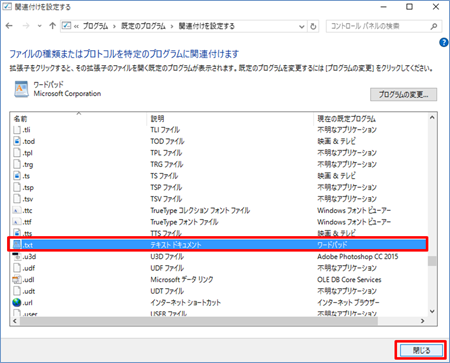The width and height of the screenshot is (450, 363).
Task: Click TrueType コレクション フォント ファイル text
Action: pyautogui.click(x=200, y=210)
